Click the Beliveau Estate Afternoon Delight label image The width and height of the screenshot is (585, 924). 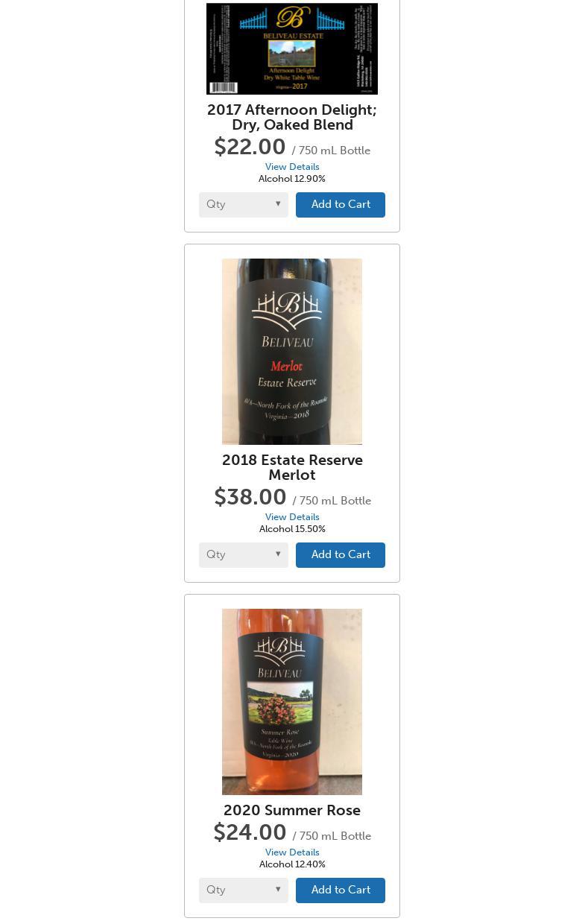[x=292, y=48]
